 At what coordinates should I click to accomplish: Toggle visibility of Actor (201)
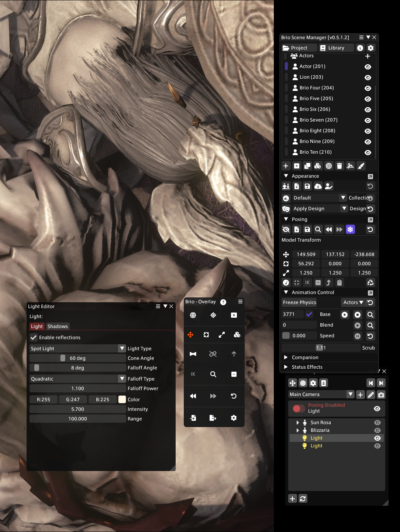tap(368, 67)
